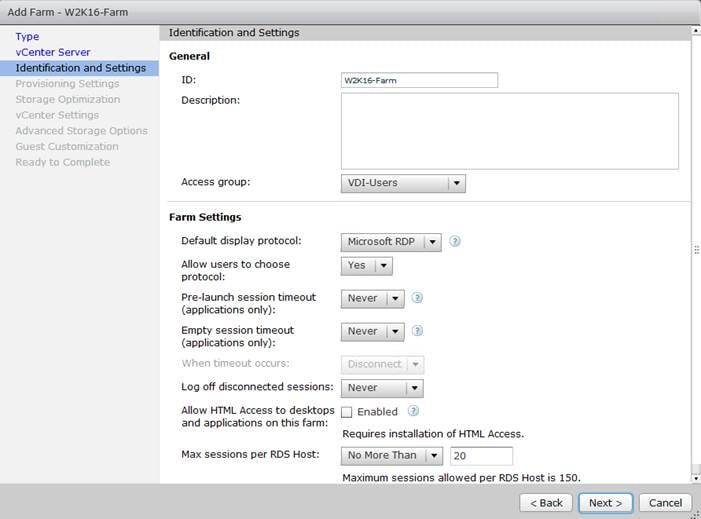Image resolution: width=701 pixels, height=519 pixels.
Task: Select vCenter Settings step
Action: point(57,115)
